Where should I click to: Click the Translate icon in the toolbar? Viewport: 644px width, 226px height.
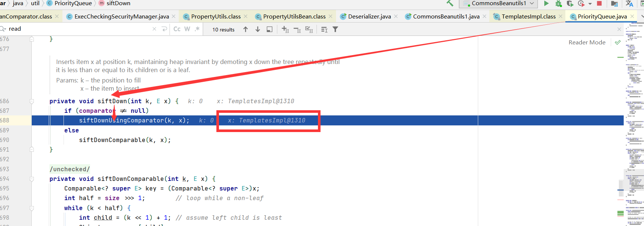(630, 3)
